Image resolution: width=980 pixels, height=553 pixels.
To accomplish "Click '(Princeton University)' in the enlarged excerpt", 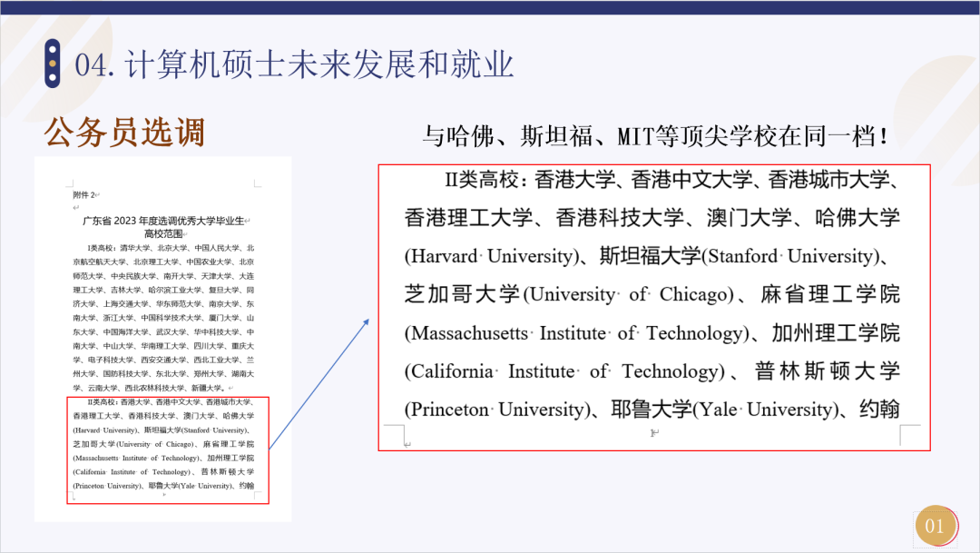I will click(497, 410).
